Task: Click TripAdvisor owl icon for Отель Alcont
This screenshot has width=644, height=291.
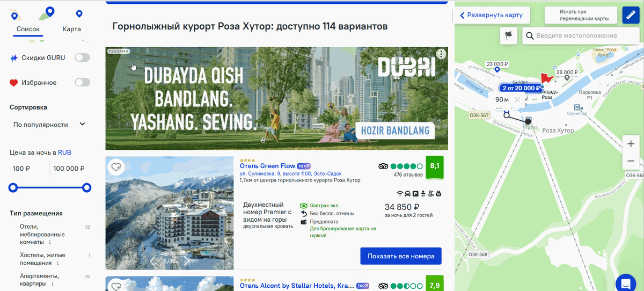Action: 383,286
